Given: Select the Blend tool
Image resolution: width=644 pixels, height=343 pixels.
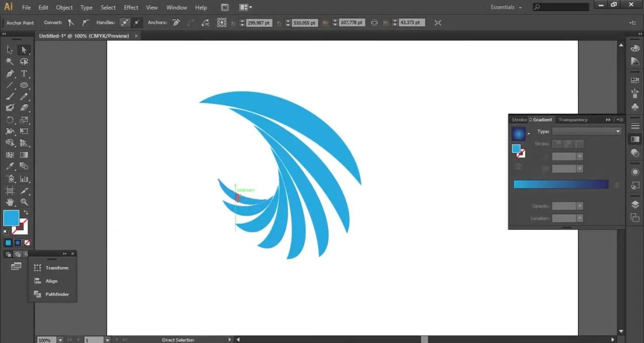Looking at the screenshot, I should [24, 166].
